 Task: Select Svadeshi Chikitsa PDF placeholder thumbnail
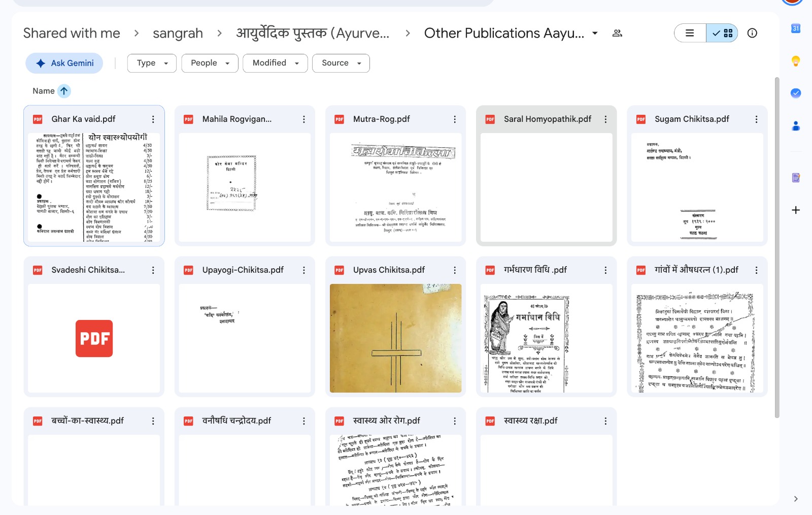pos(94,338)
